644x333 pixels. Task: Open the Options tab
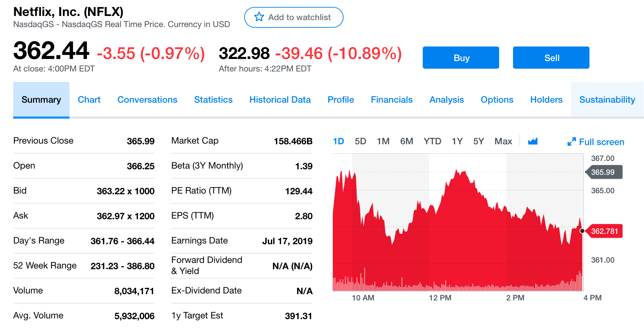[x=497, y=100]
